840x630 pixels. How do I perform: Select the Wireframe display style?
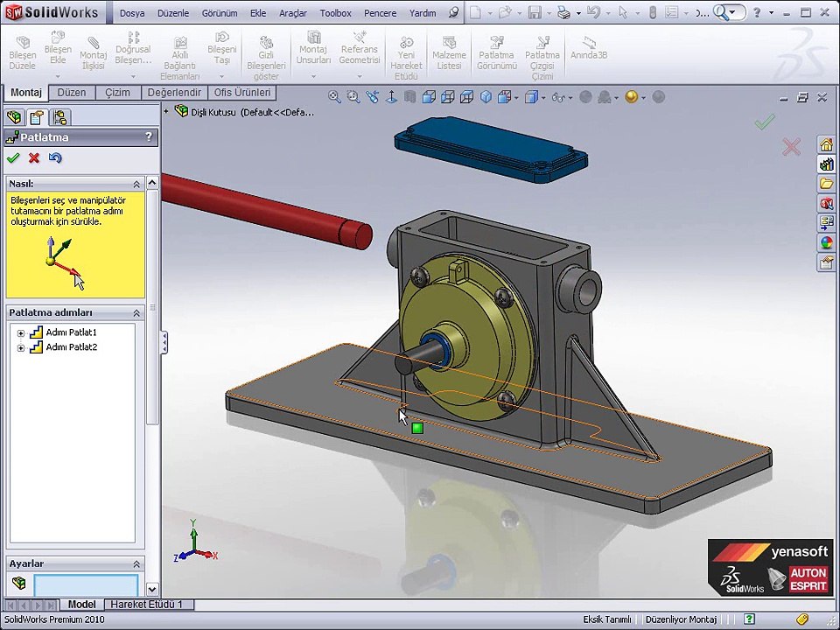click(x=467, y=97)
